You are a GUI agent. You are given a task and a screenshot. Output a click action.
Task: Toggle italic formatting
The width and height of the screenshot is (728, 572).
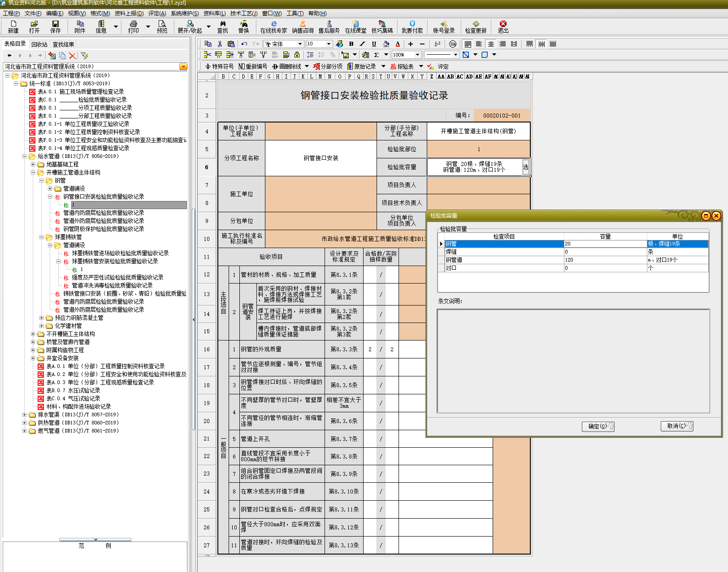(362, 44)
